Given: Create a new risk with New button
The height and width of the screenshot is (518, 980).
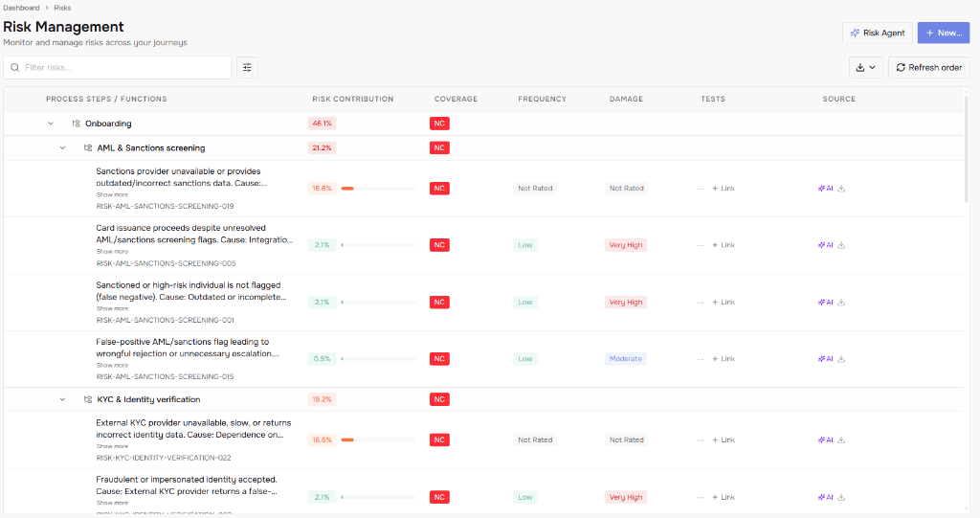Looking at the screenshot, I should pyautogui.click(x=943, y=33).
